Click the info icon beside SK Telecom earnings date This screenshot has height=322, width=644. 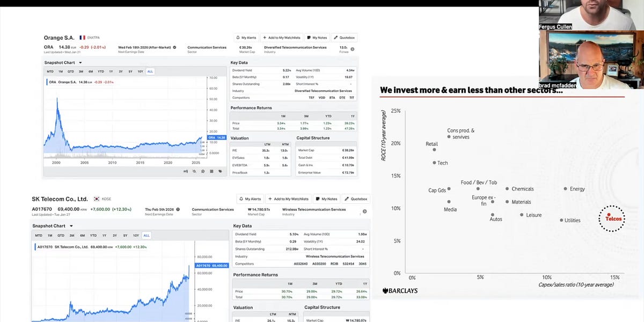[x=178, y=209]
